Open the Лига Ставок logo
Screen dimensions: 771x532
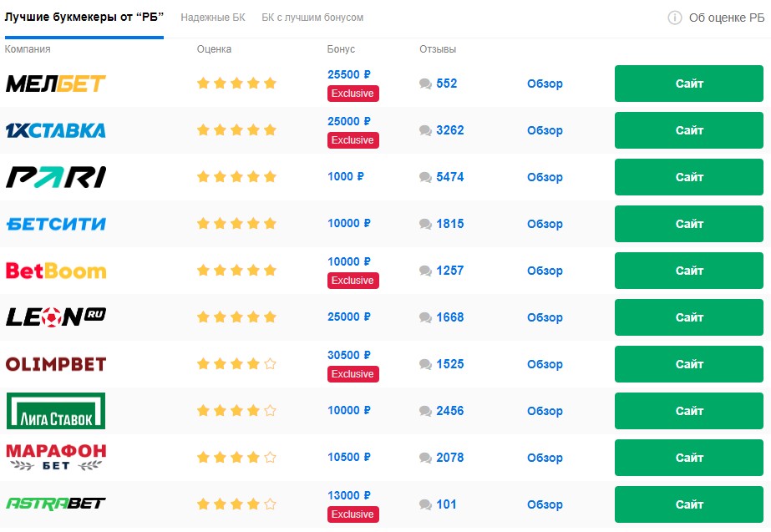(x=56, y=411)
